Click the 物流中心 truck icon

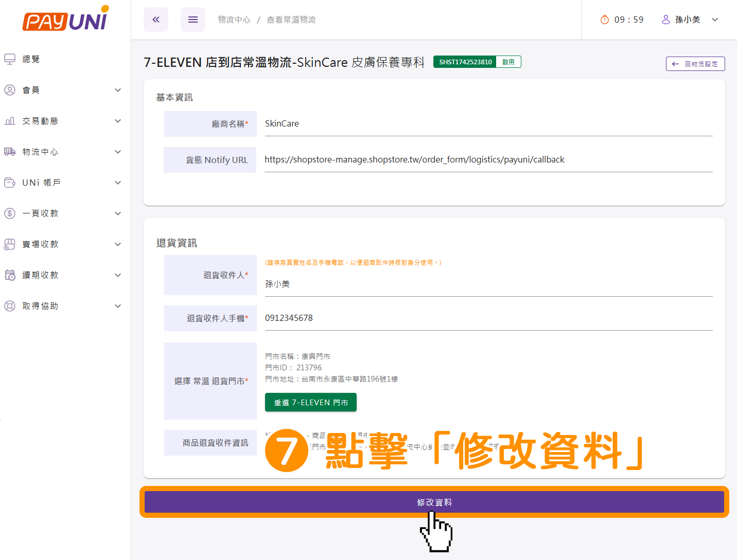(10, 152)
